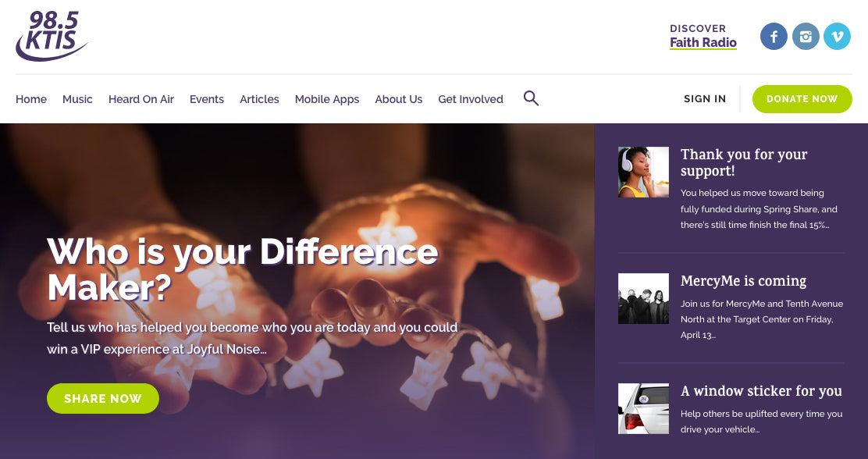Screen dimensions: 868x459
Task: Click the Share Now button
Action: point(103,399)
